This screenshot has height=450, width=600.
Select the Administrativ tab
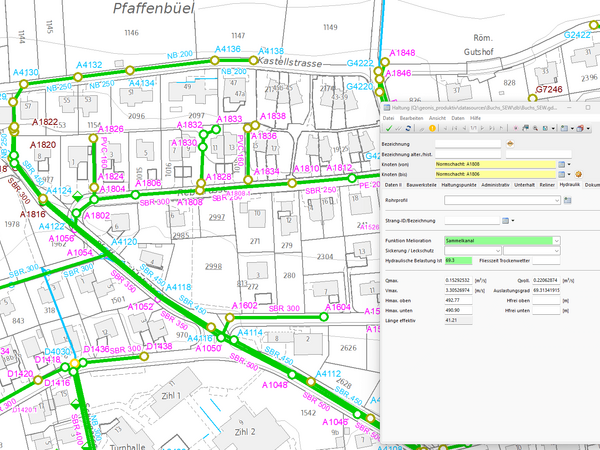click(x=495, y=185)
